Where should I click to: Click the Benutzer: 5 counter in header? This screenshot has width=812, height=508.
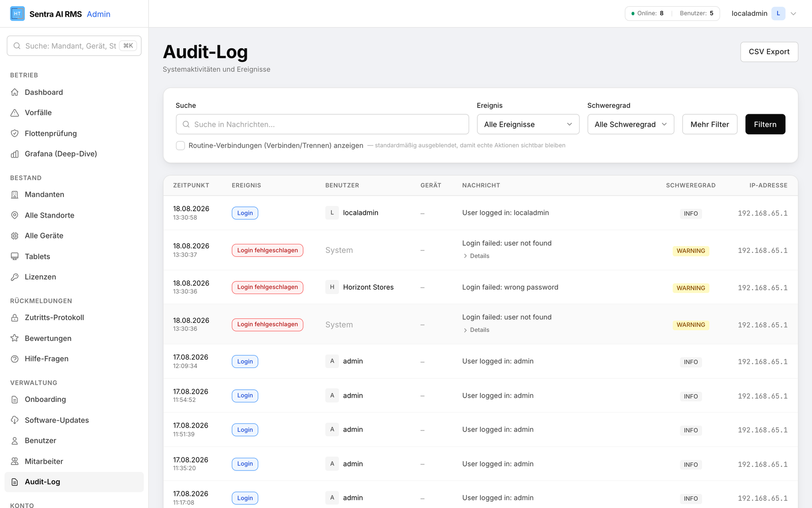(x=697, y=13)
